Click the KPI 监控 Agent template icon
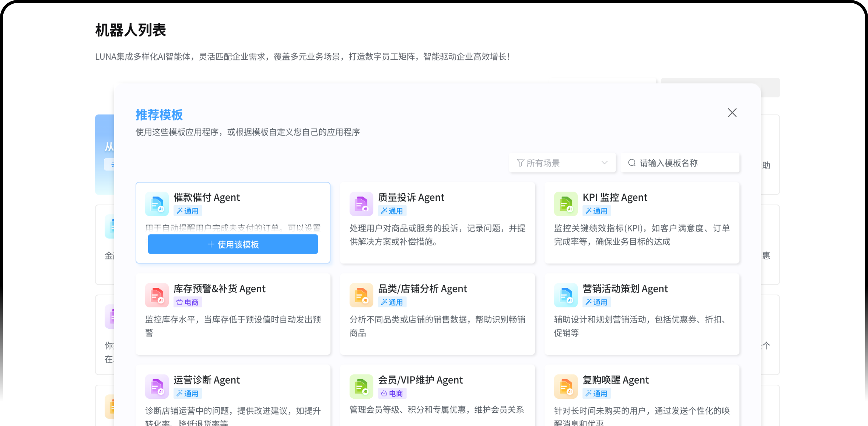This screenshot has width=868, height=426. [x=566, y=203]
